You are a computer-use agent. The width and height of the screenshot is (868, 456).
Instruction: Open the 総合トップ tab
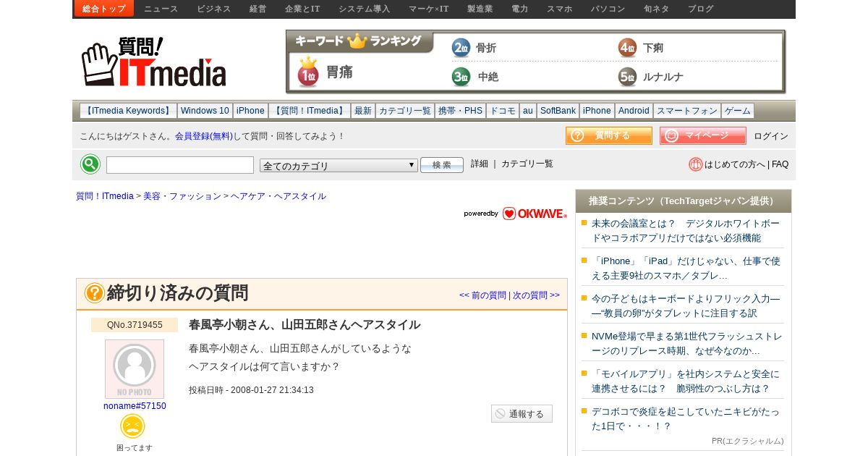point(104,9)
